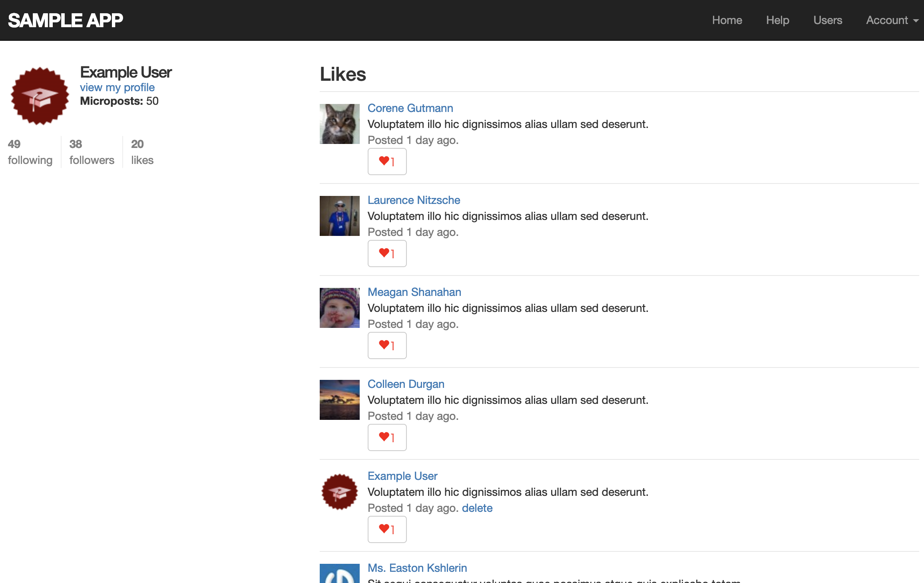924x583 pixels.
Task: Open the Help page
Action: [x=777, y=20]
